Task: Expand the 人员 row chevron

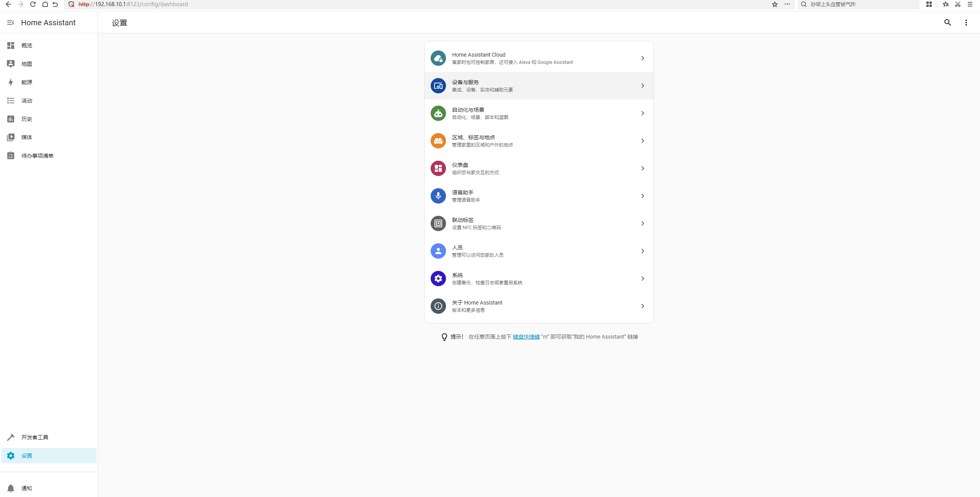Action: coord(642,251)
